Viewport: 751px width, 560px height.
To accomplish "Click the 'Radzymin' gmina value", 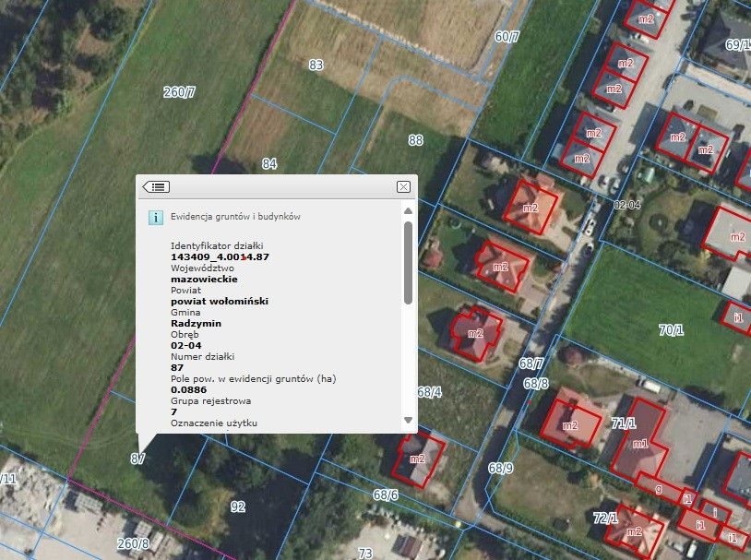I will (x=196, y=323).
